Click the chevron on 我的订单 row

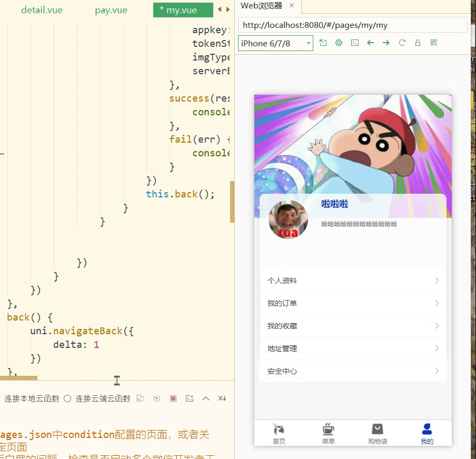click(437, 303)
